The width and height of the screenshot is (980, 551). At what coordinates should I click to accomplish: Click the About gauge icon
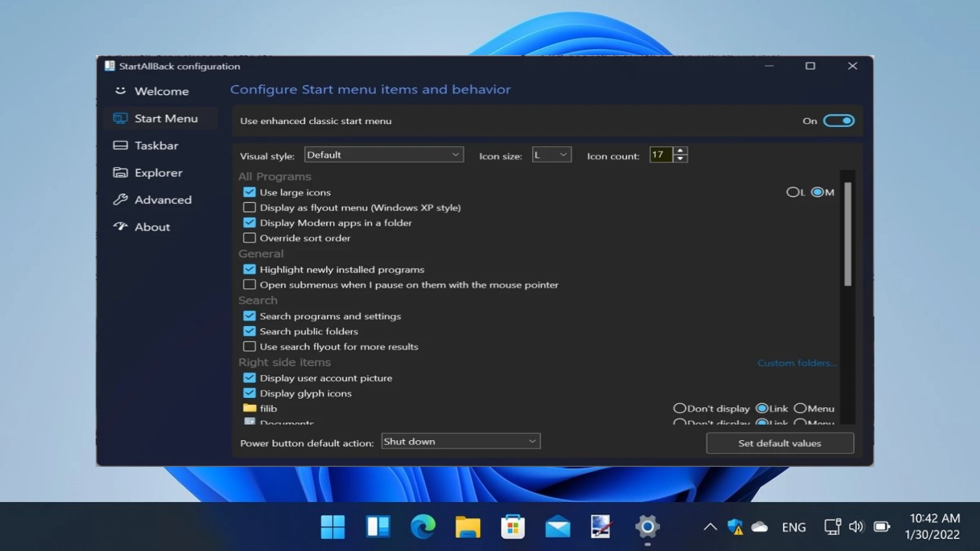coord(120,227)
